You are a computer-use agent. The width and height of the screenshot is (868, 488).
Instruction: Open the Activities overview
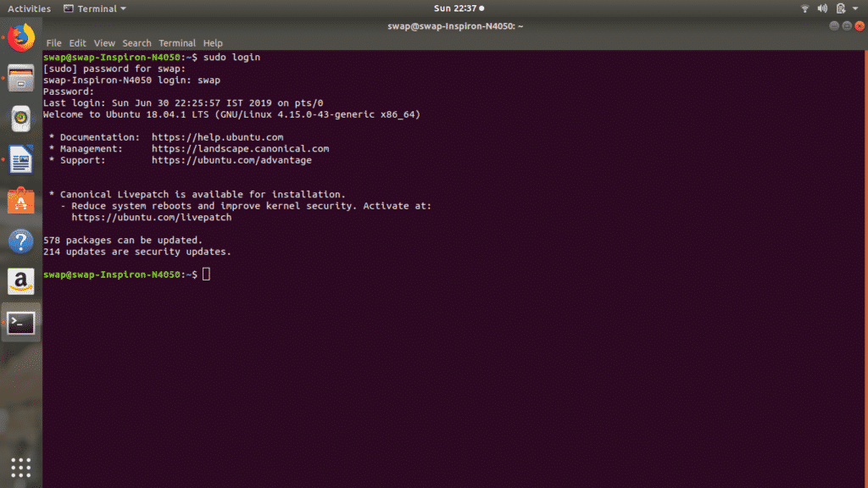tap(29, 8)
